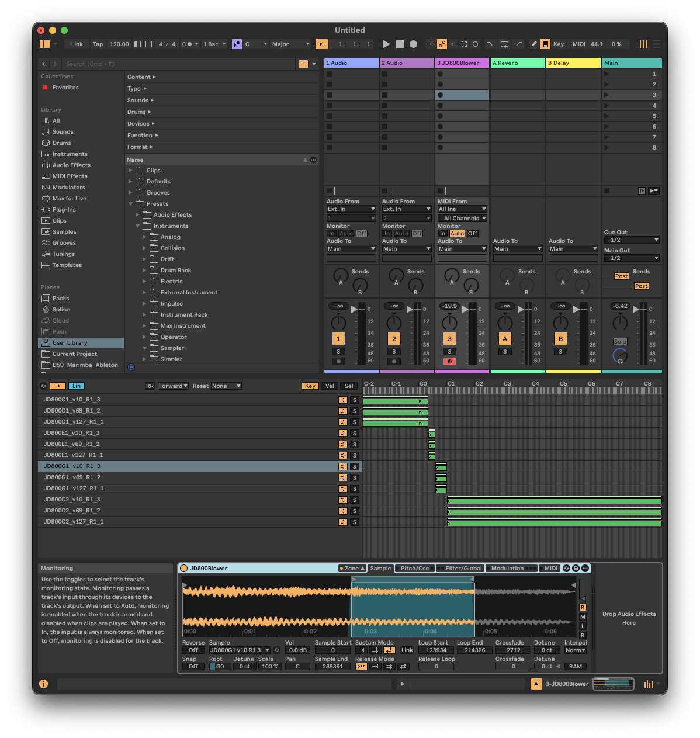Arm track 3 JD800Blower for recording

449,361
